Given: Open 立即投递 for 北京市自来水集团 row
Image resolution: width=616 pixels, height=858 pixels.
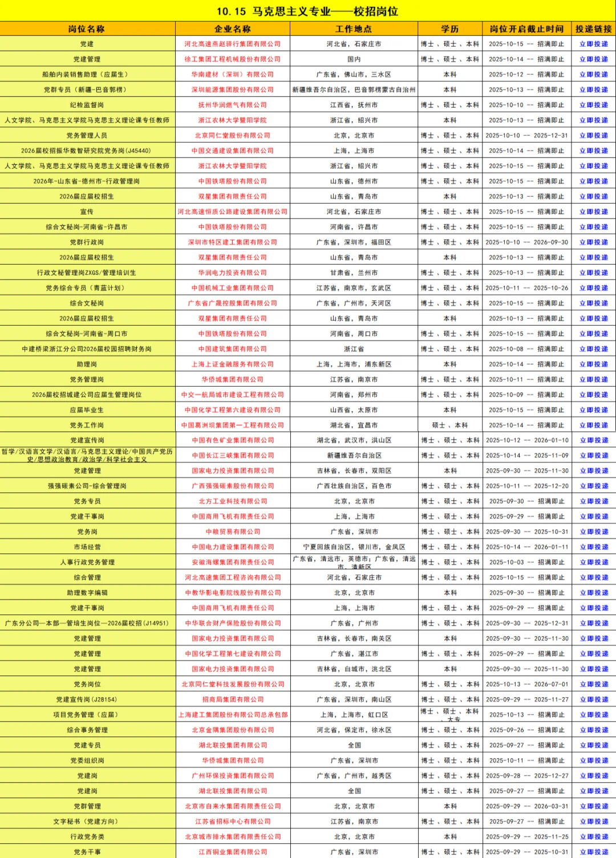Looking at the screenshot, I should click(594, 807).
